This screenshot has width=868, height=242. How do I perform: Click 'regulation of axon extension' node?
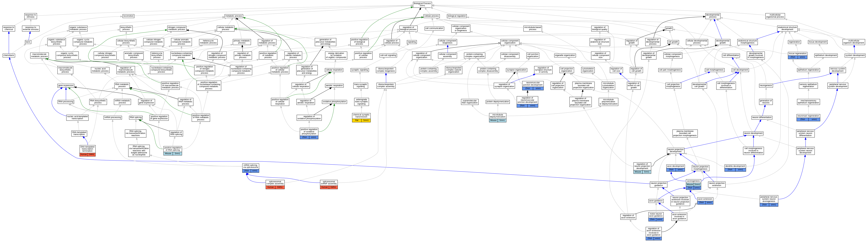point(628,216)
